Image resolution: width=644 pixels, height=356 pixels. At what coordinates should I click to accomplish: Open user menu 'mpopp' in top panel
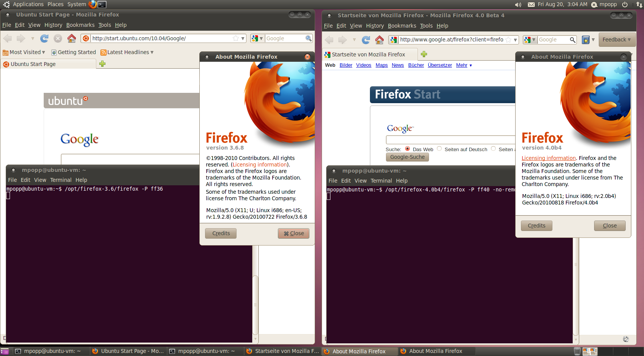[604, 5]
